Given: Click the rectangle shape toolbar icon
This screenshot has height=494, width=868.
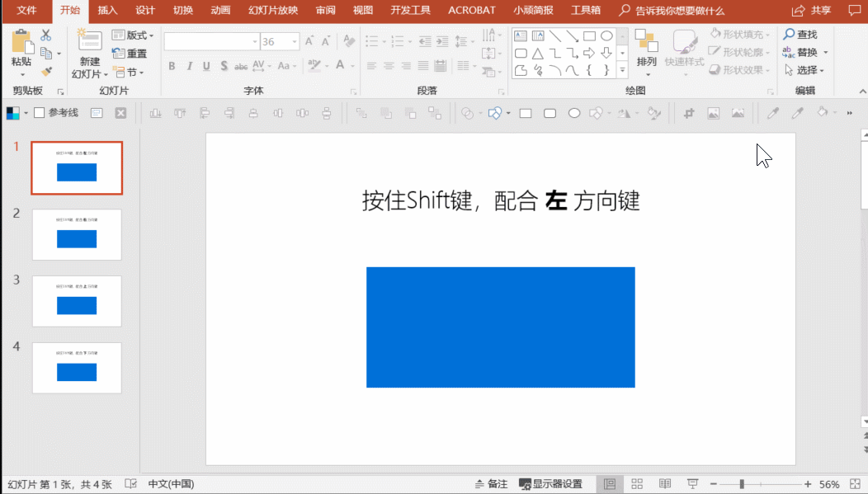Looking at the screenshot, I should pyautogui.click(x=526, y=114).
